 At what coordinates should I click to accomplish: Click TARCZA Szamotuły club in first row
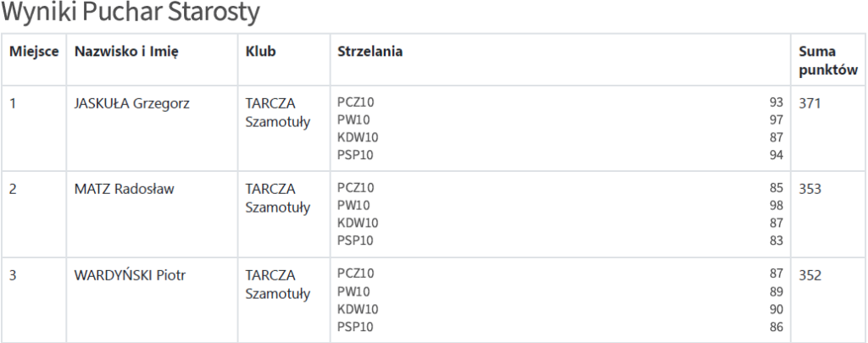point(278,113)
